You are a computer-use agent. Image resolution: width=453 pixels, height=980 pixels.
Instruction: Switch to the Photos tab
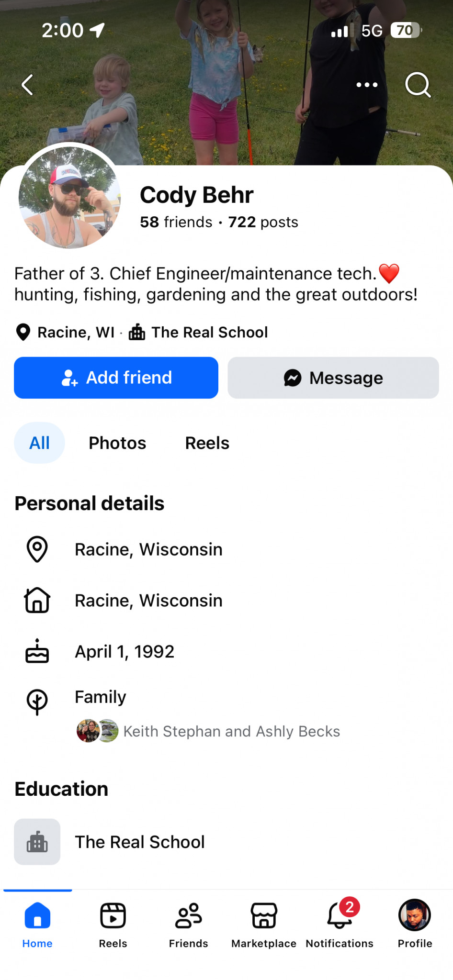click(117, 443)
